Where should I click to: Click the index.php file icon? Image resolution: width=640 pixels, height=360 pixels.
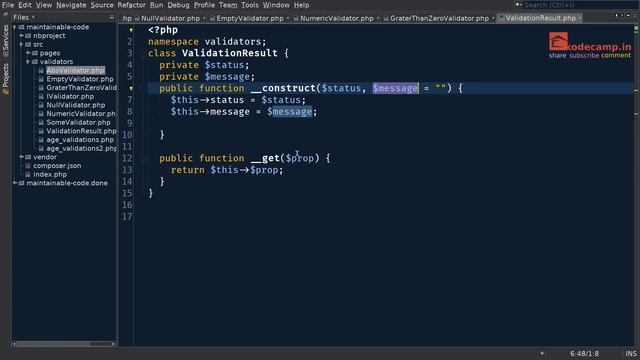click(x=28, y=174)
